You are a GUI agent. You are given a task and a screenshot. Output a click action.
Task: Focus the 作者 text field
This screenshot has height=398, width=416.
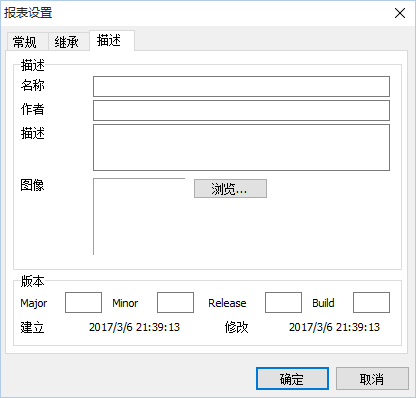point(241,110)
